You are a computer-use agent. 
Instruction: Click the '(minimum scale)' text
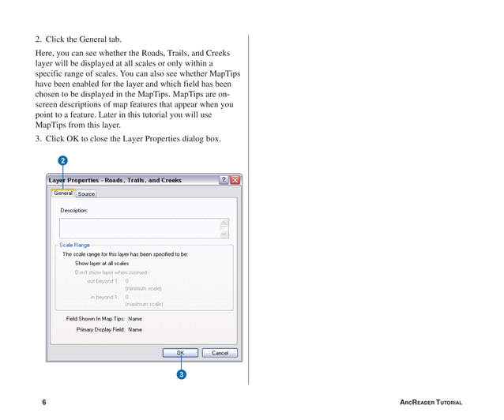pyautogui.click(x=143, y=288)
